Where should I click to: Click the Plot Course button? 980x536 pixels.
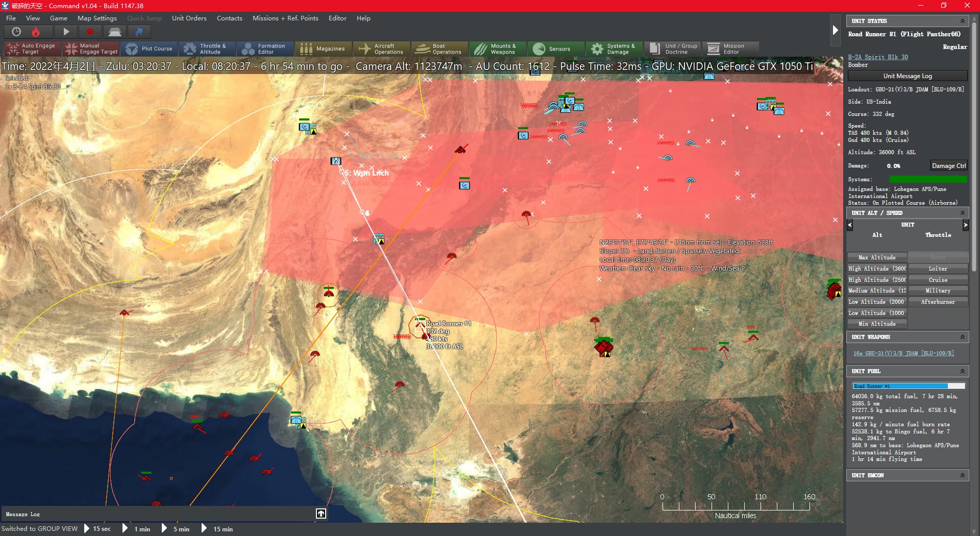pyautogui.click(x=149, y=48)
